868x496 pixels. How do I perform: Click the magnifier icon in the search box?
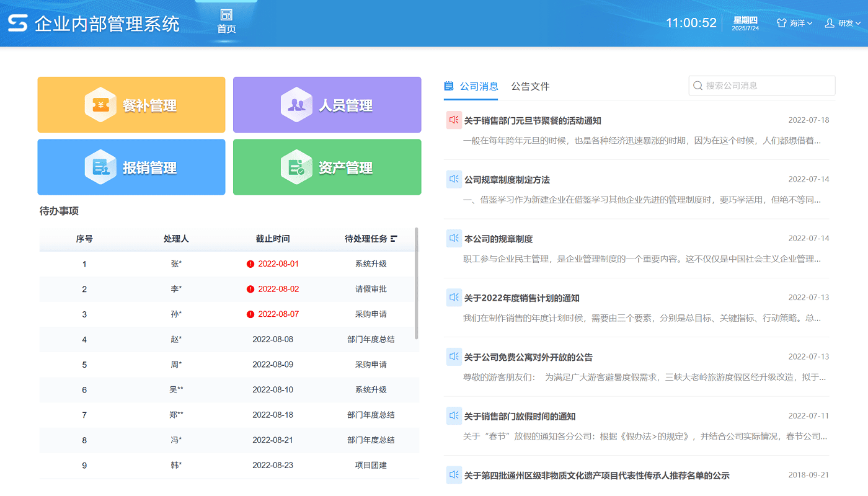pyautogui.click(x=698, y=86)
